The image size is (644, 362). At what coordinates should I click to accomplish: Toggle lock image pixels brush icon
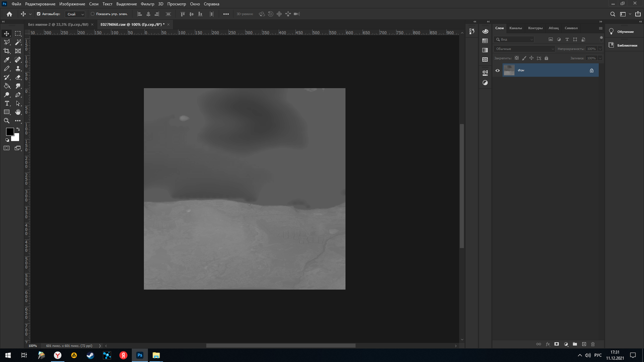(524, 58)
